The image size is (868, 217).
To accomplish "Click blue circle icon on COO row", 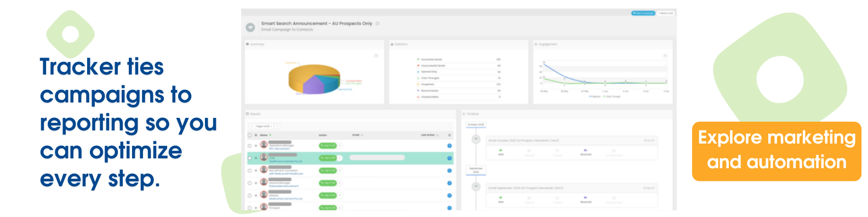I will [449, 158].
